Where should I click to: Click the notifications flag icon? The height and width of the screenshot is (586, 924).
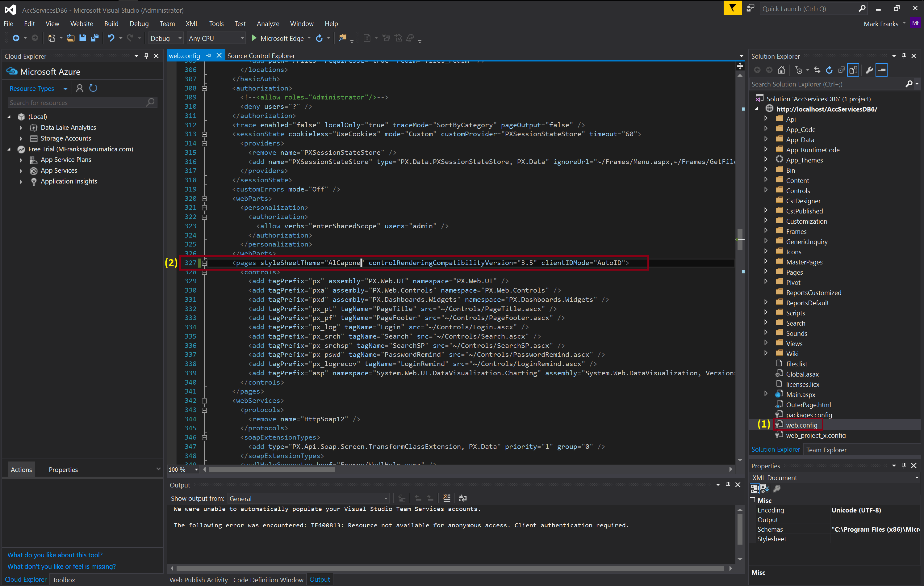[733, 8]
